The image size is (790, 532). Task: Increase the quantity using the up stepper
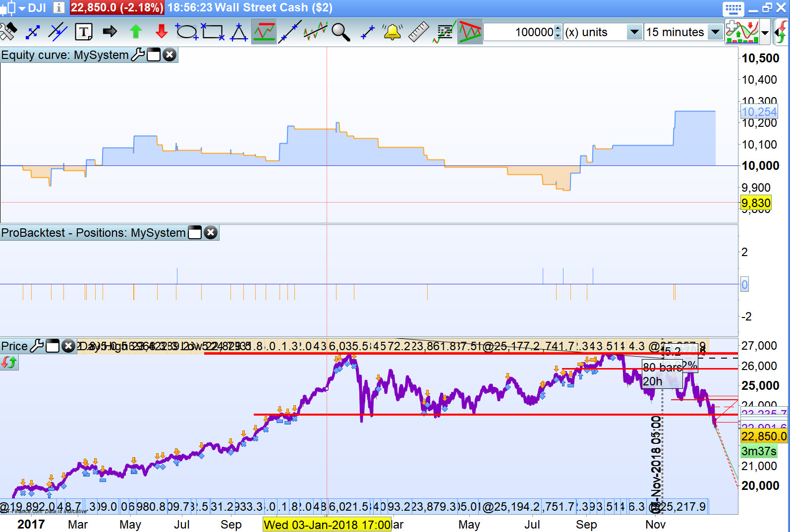[558, 28]
